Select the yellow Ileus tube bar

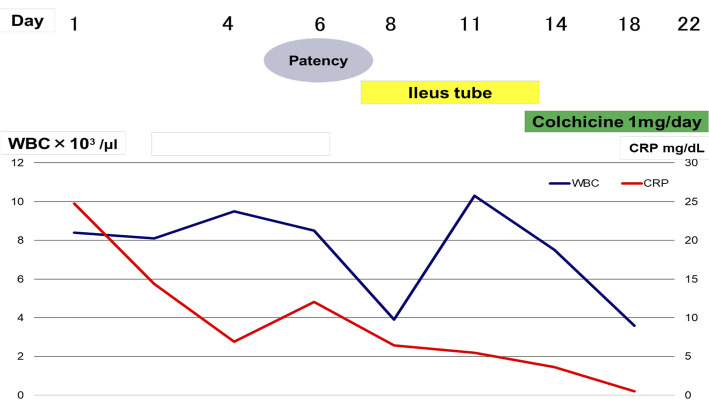pyautogui.click(x=450, y=93)
